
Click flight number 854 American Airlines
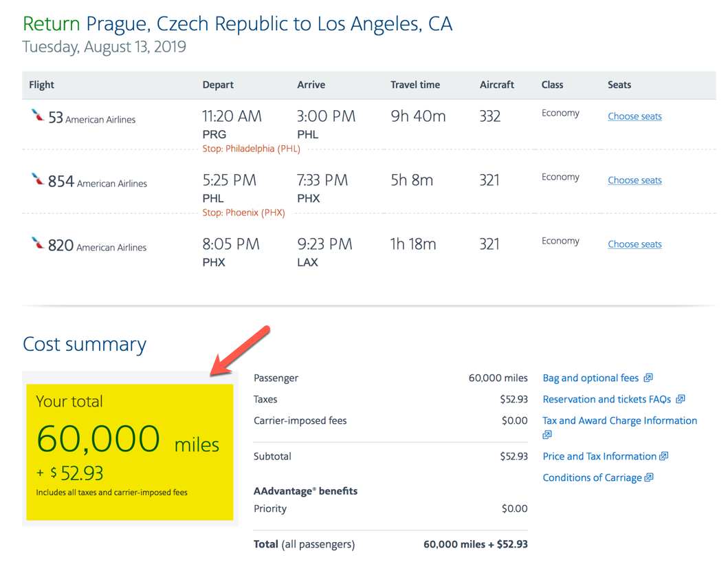point(97,181)
